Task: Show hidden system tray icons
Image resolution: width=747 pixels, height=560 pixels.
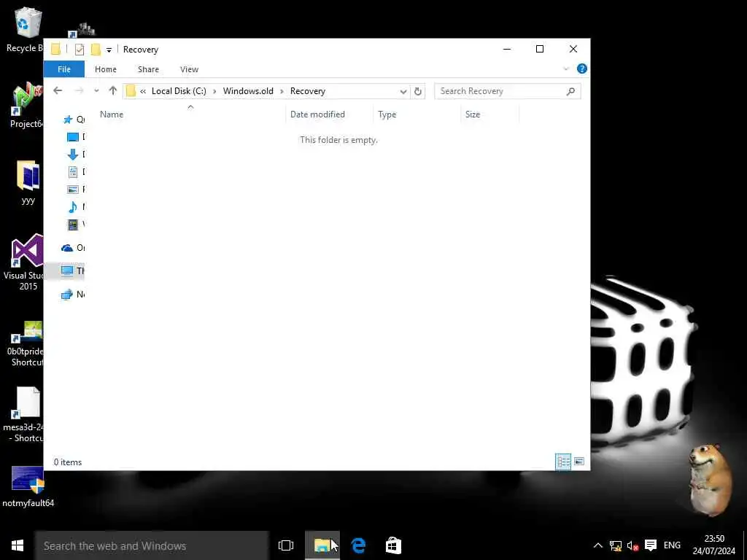Action: click(598, 545)
